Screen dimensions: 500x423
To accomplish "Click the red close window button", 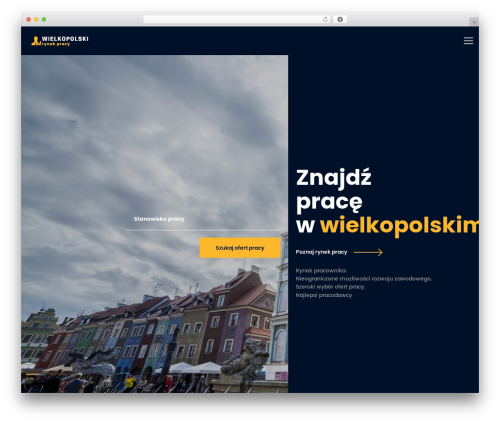I will pyautogui.click(x=29, y=20).
